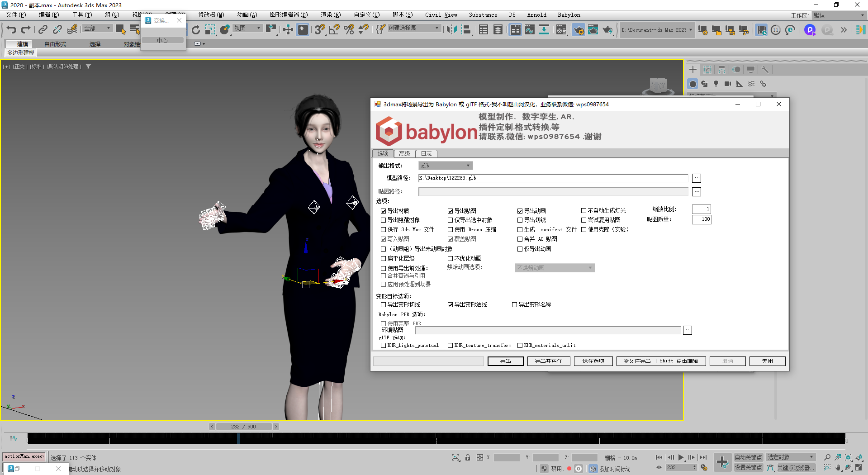Select the Lights category lightbulb icon
The height and width of the screenshot is (475, 868).
[x=716, y=84]
